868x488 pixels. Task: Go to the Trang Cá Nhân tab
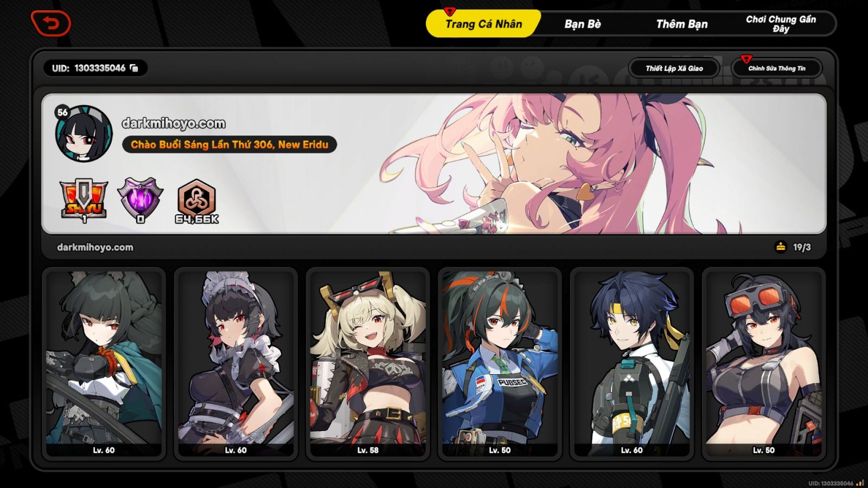(483, 24)
